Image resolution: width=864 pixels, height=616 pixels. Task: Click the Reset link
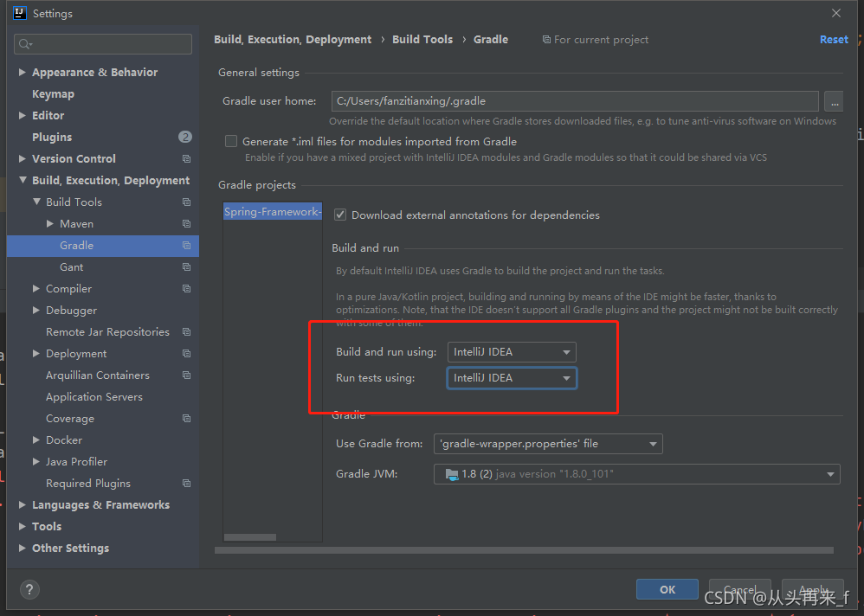pos(834,40)
